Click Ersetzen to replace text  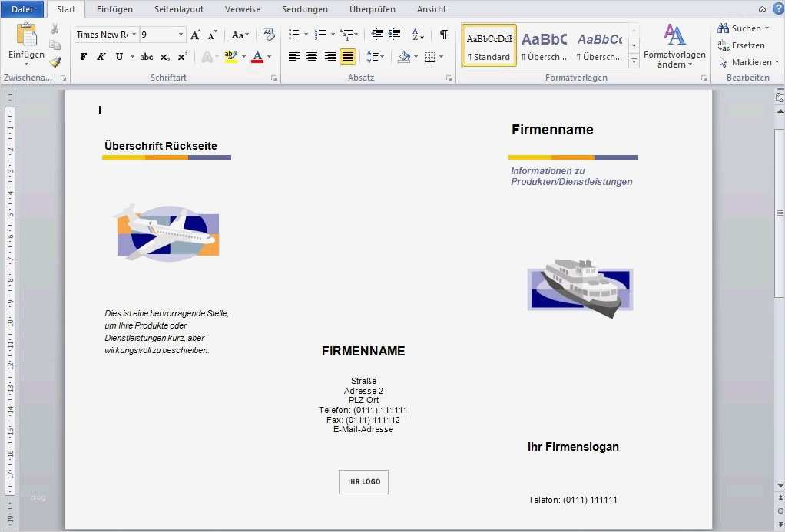[741, 45]
